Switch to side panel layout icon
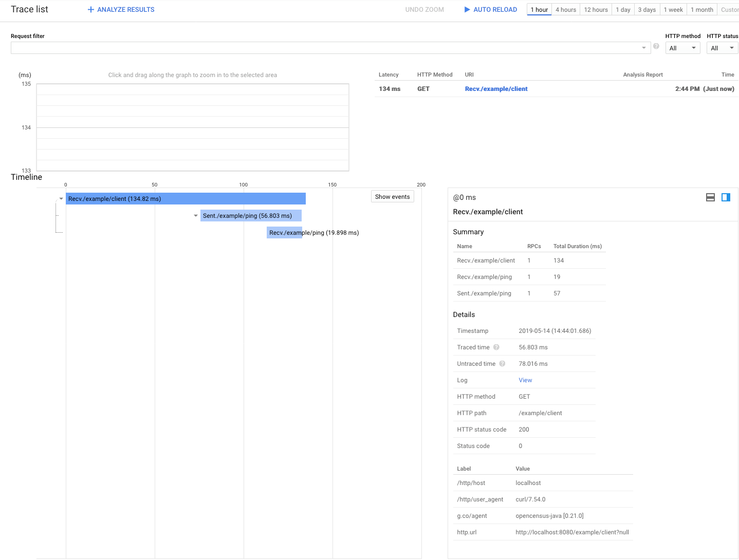 point(726,197)
